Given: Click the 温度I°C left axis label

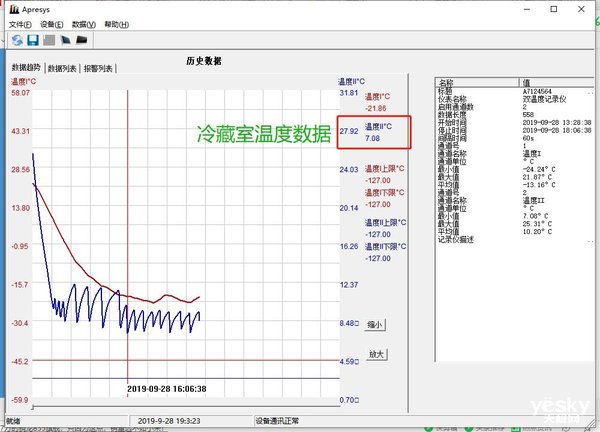Looking at the screenshot, I should click(x=23, y=82).
